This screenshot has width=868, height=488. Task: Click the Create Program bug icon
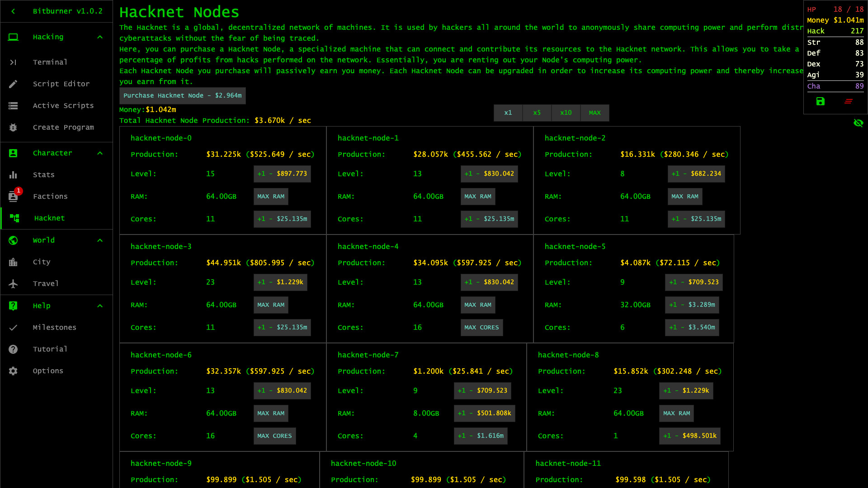13,127
